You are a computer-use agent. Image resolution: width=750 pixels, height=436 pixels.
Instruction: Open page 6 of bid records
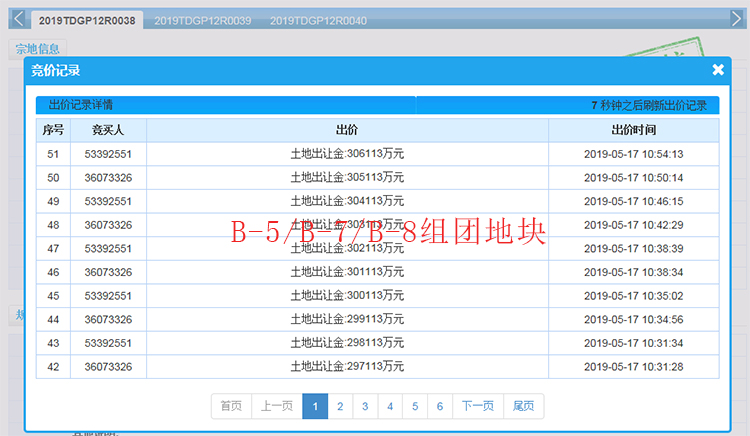[x=440, y=406]
